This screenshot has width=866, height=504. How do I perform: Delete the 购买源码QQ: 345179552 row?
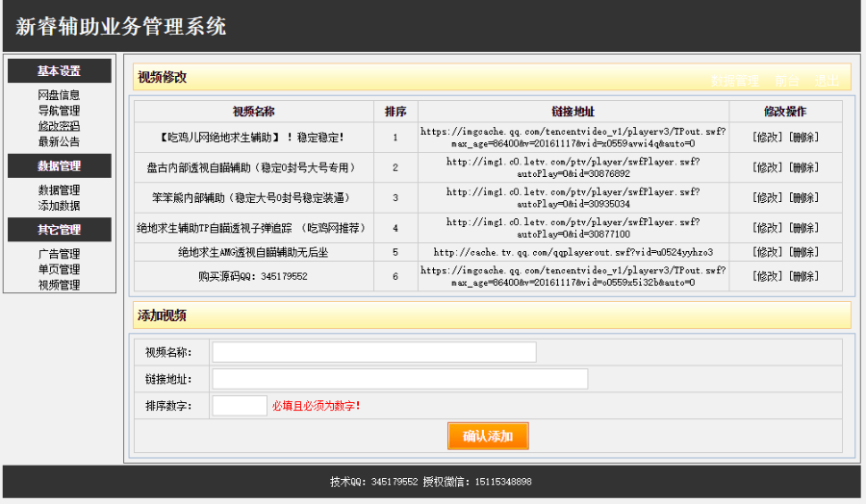click(x=804, y=276)
